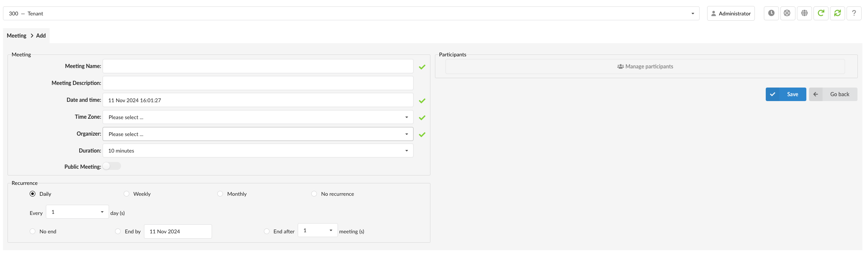Open the Time Zone dropdown
The width and height of the screenshot is (868, 254).
[258, 117]
